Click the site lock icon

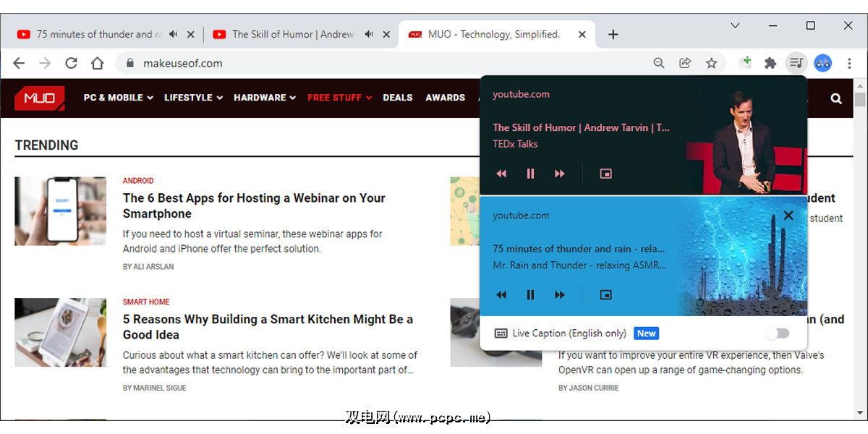[130, 63]
